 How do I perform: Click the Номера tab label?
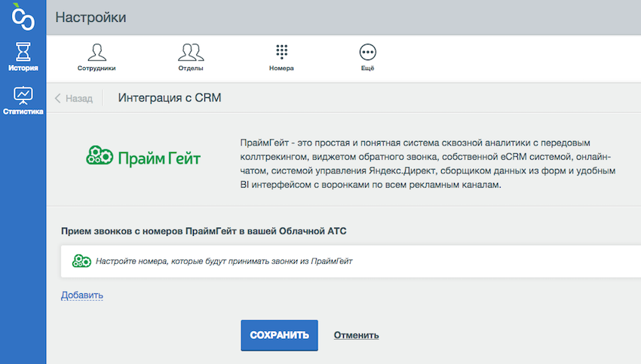coord(281,69)
